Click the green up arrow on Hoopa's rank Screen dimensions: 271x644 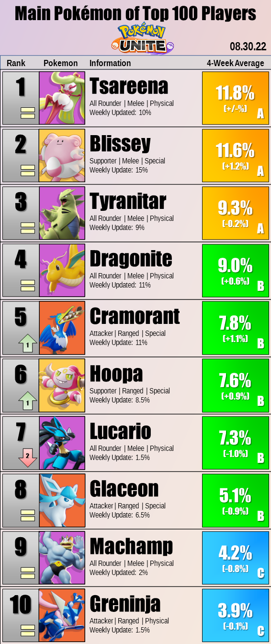coord(27,401)
